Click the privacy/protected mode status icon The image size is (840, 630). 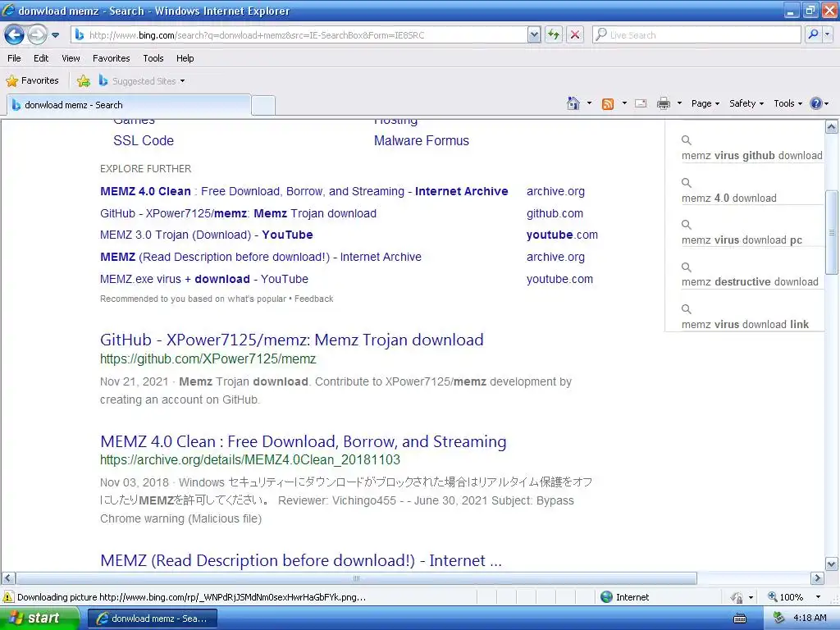737,597
